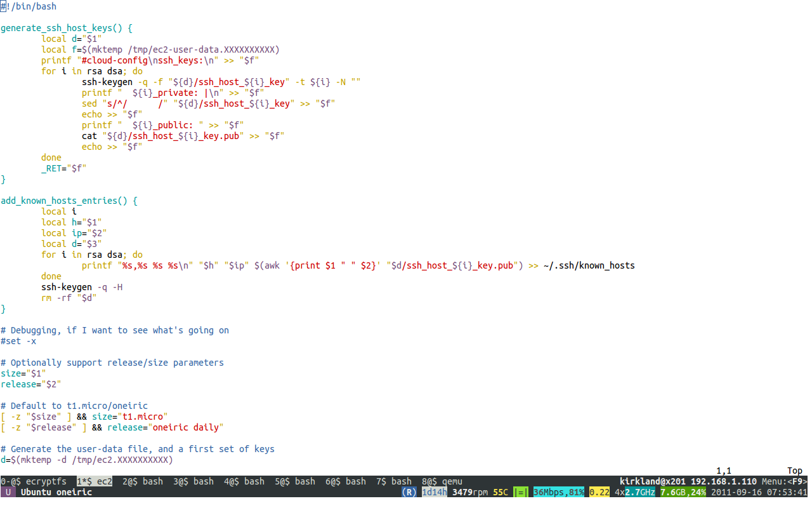Screen dimensions: 812x508
Task: Click the IP address 192.168.1.110
Action: click(x=724, y=481)
